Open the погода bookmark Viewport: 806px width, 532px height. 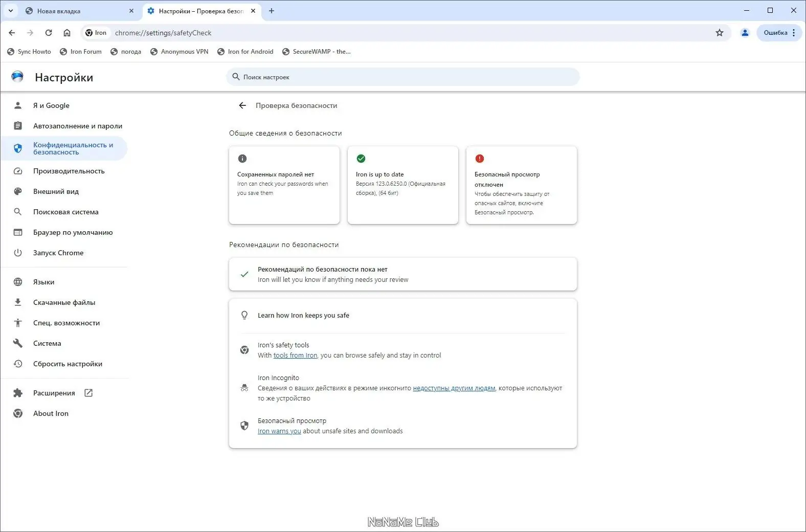click(126, 52)
